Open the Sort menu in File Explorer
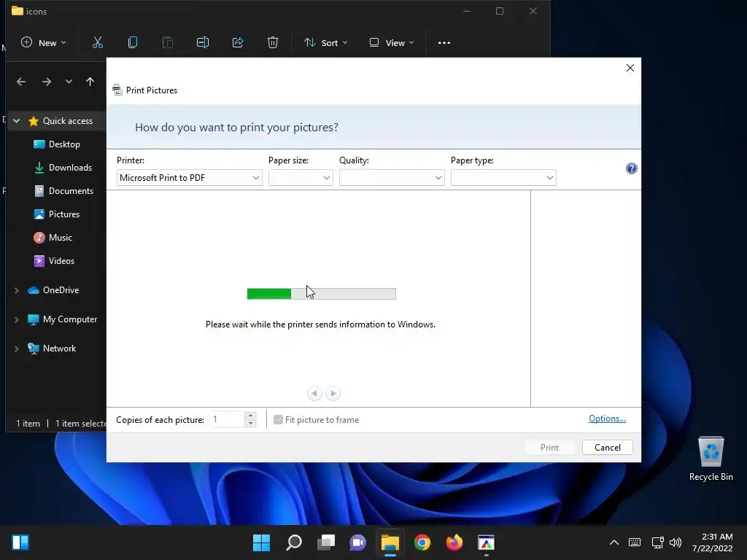Viewport: 747px width, 560px height. (x=326, y=42)
